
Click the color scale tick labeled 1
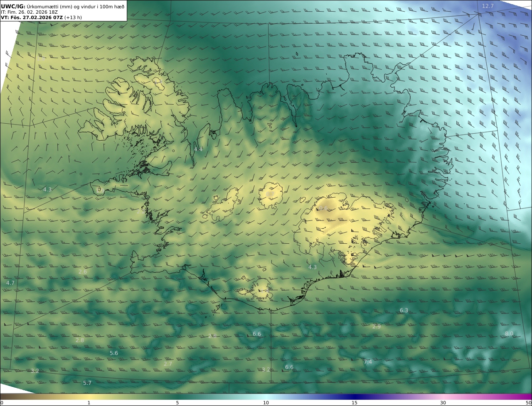89,403
